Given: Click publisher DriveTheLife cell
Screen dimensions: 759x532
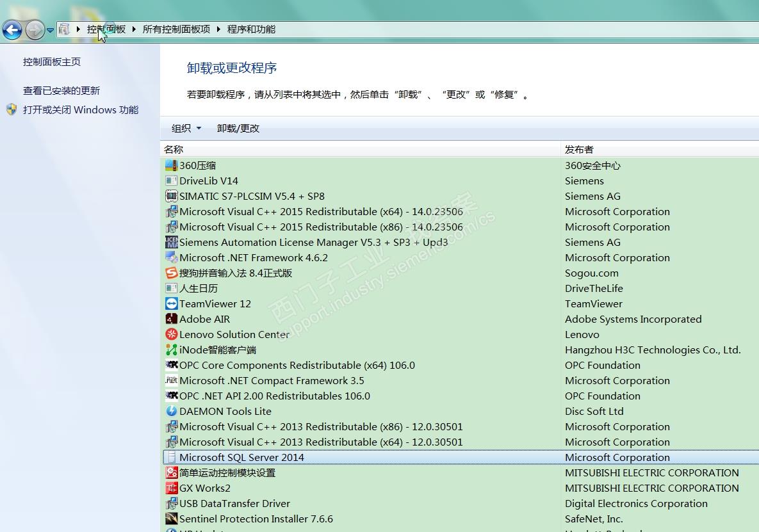Looking at the screenshot, I should pyautogui.click(x=594, y=288).
